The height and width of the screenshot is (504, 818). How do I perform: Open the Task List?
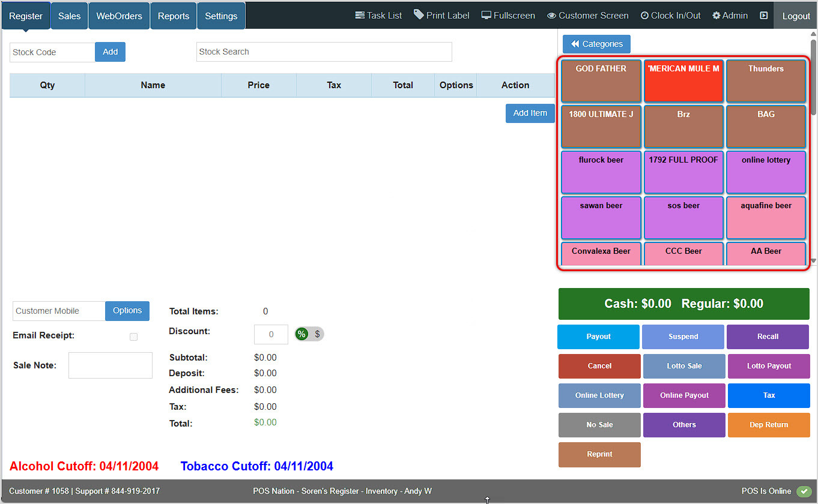pos(378,15)
